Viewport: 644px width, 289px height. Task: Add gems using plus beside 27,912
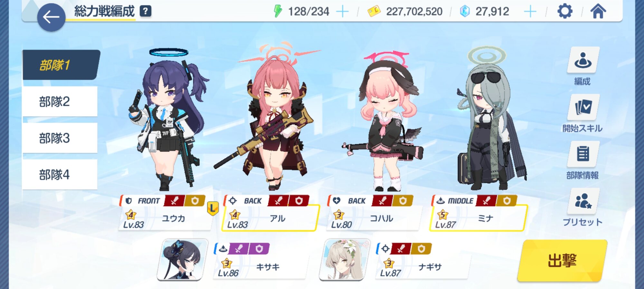point(530,12)
